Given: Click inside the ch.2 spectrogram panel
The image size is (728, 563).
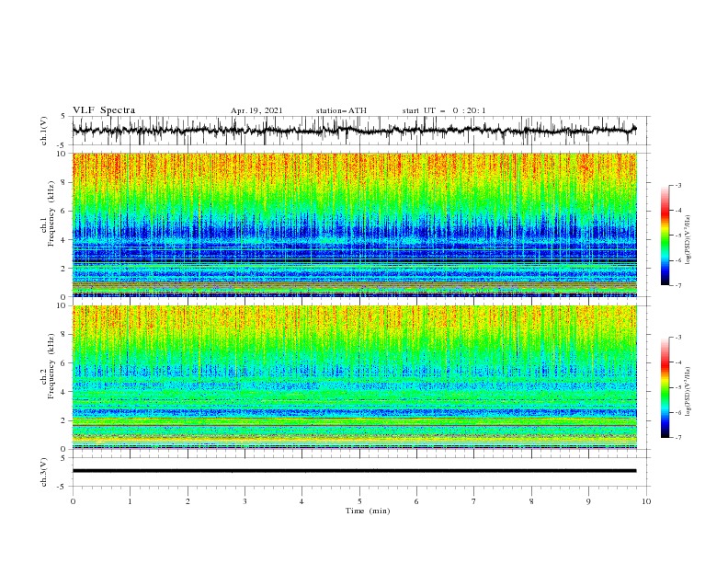Looking at the screenshot, I should tap(354, 377).
